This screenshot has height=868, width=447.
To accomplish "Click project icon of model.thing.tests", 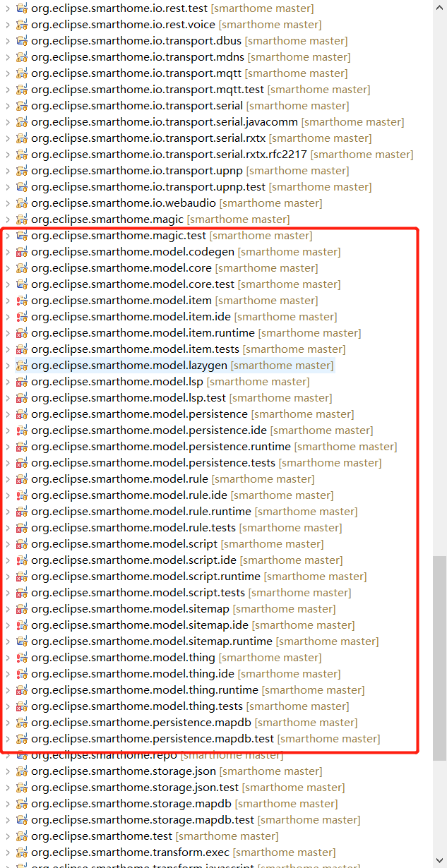I will click(22, 706).
